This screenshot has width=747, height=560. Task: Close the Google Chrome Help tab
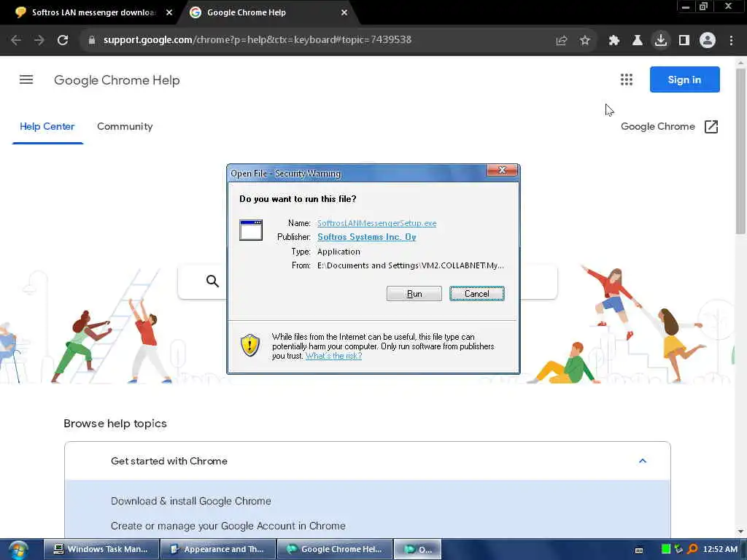pos(344,12)
